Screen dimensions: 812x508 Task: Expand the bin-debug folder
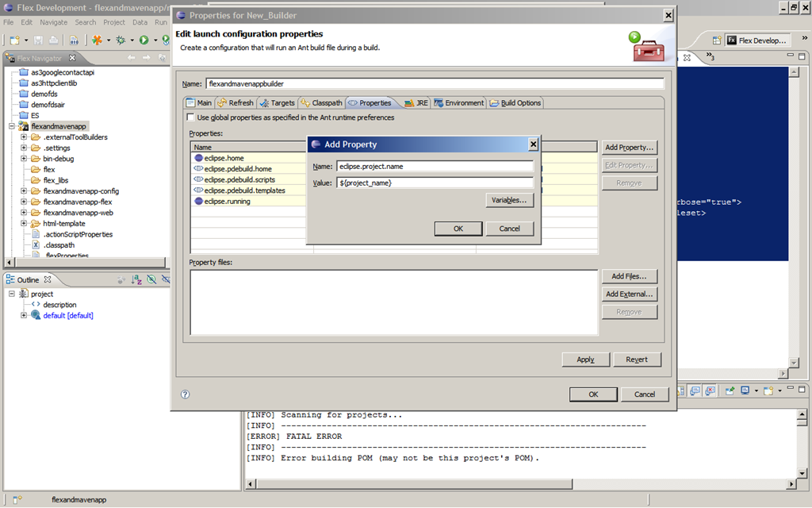click(24, 159)
